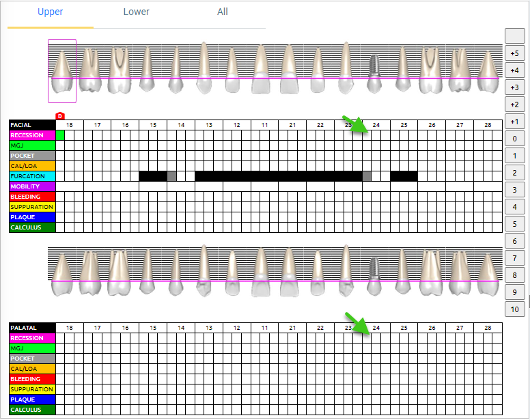Select the facial tooth 13 image

click(204, 68)
